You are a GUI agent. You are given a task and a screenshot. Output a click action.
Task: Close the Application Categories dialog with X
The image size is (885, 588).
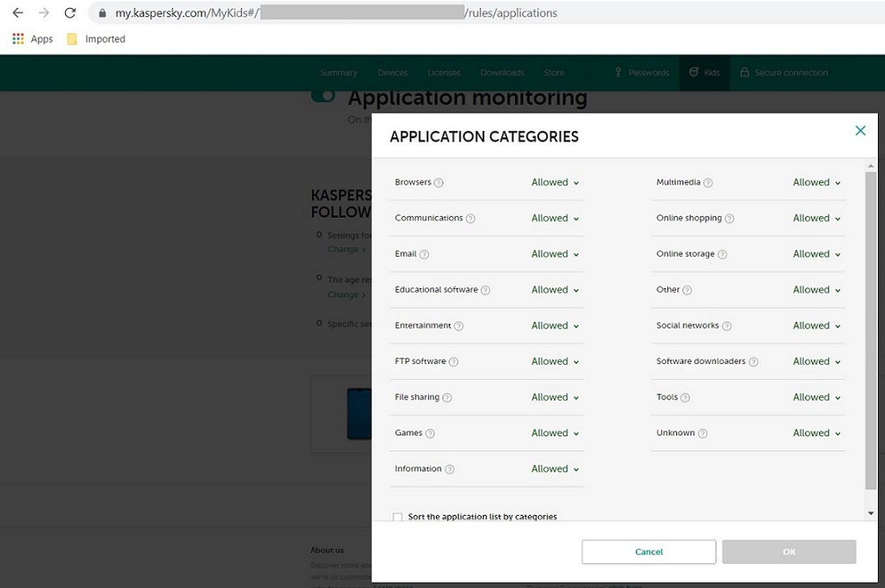(860, 131)
